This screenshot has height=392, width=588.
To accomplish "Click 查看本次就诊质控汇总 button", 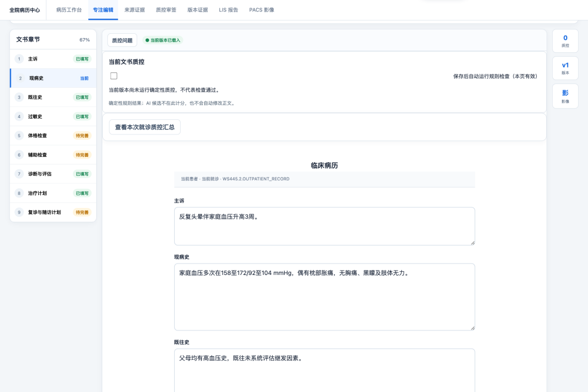I will 145,127.
